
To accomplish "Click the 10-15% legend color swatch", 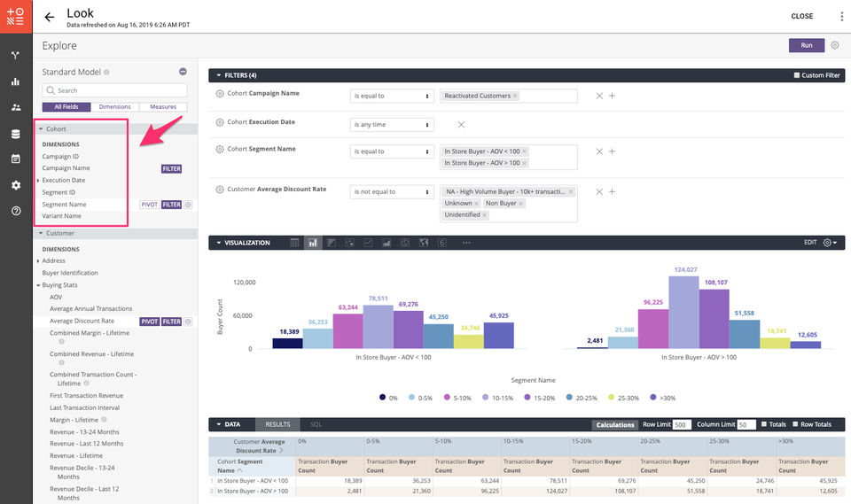I will (485, 397).
